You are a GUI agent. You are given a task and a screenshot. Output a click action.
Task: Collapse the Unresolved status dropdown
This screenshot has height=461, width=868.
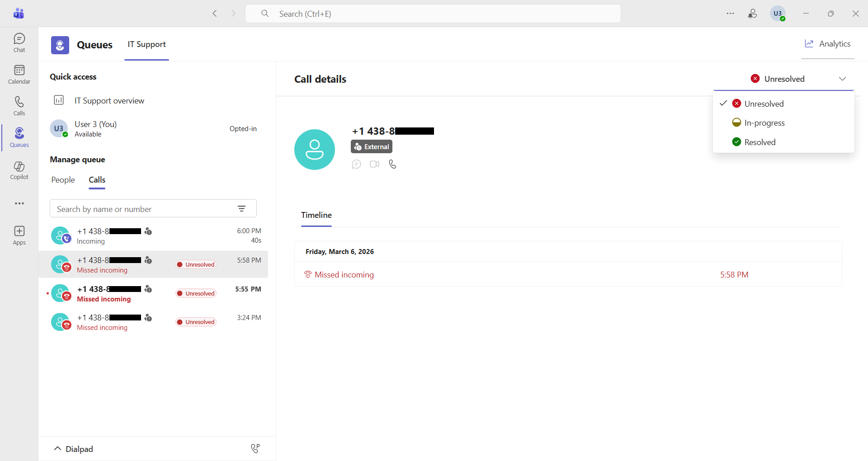(x=842, y=79)
